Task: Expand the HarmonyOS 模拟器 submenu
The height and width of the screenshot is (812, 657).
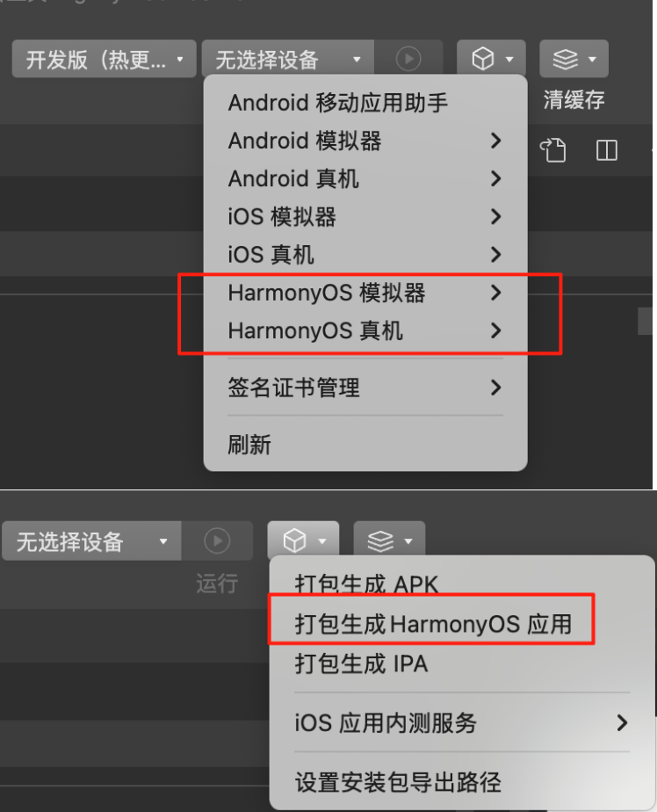Action: pyautogui.click(x=365, y=293)
